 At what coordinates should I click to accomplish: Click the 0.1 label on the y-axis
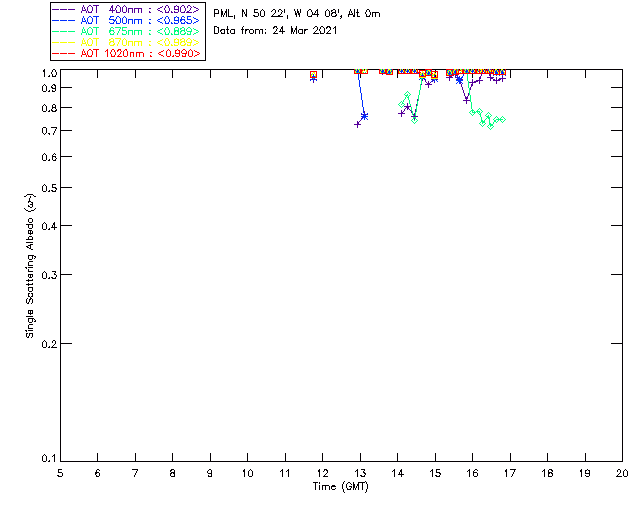point(49,459)
